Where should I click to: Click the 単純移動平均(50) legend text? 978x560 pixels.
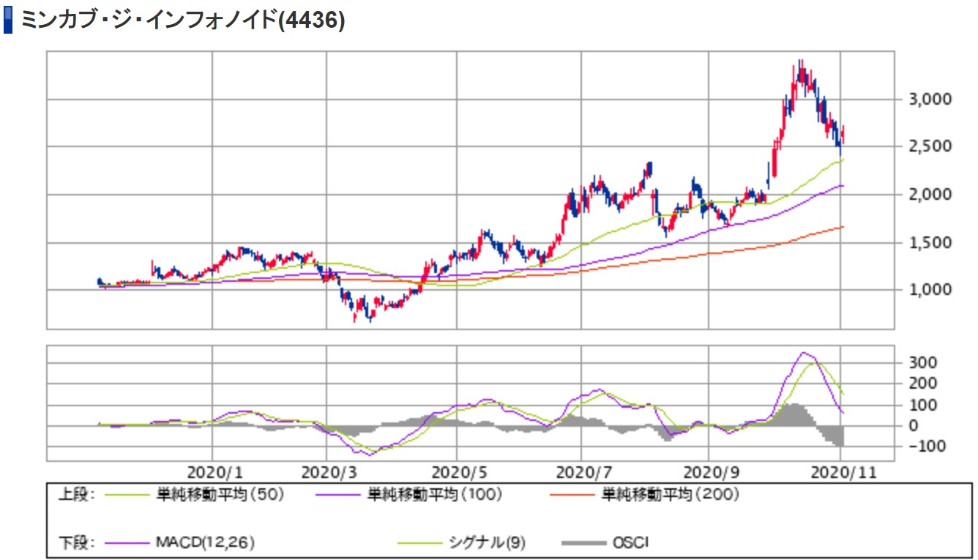coord(219,495)
